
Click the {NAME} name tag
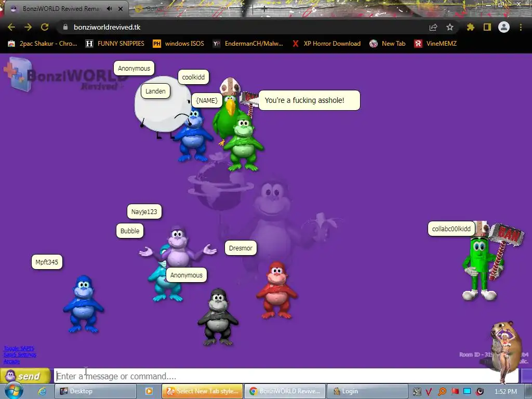tap(207, 100)
